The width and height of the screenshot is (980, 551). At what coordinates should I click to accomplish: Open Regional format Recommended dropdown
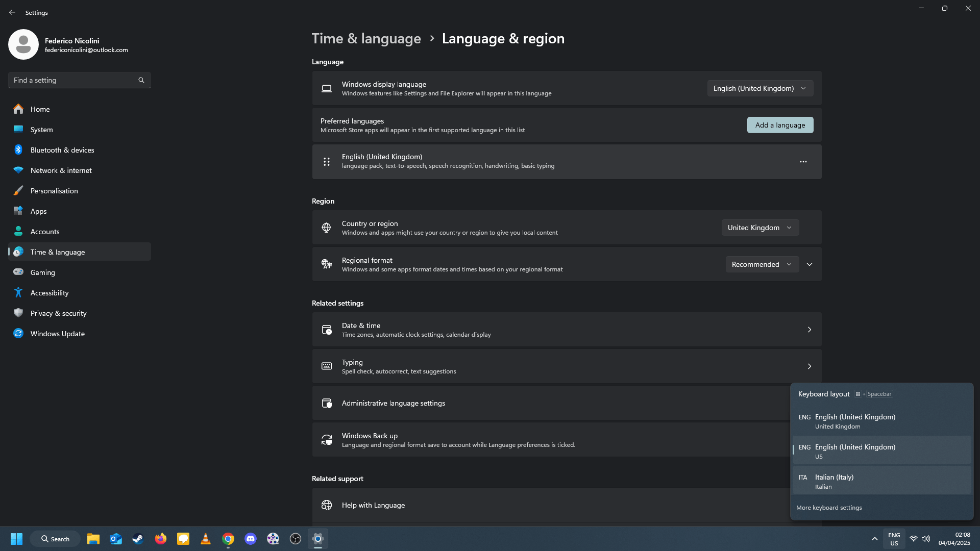pyautogui.click(x=762, y=264)
